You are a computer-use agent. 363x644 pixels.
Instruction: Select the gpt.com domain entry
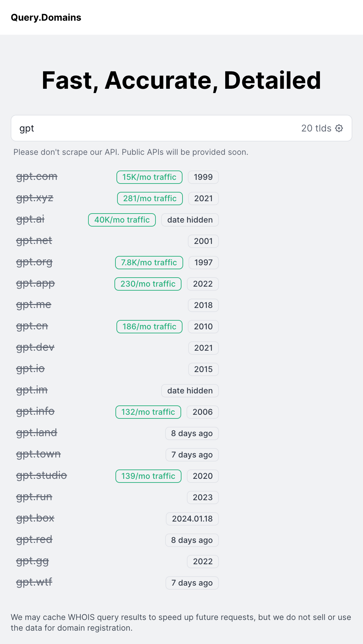click(37, 177)
